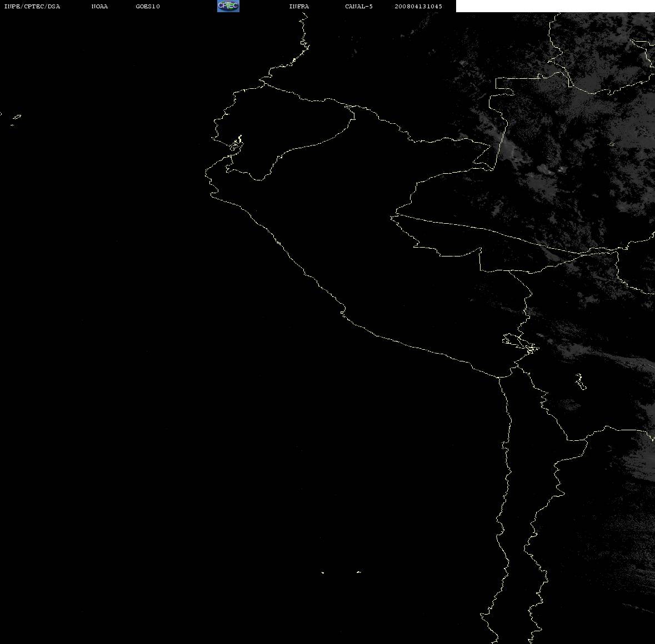
Task: Select the NOAA header label
Action: click(x=99, y=6)
